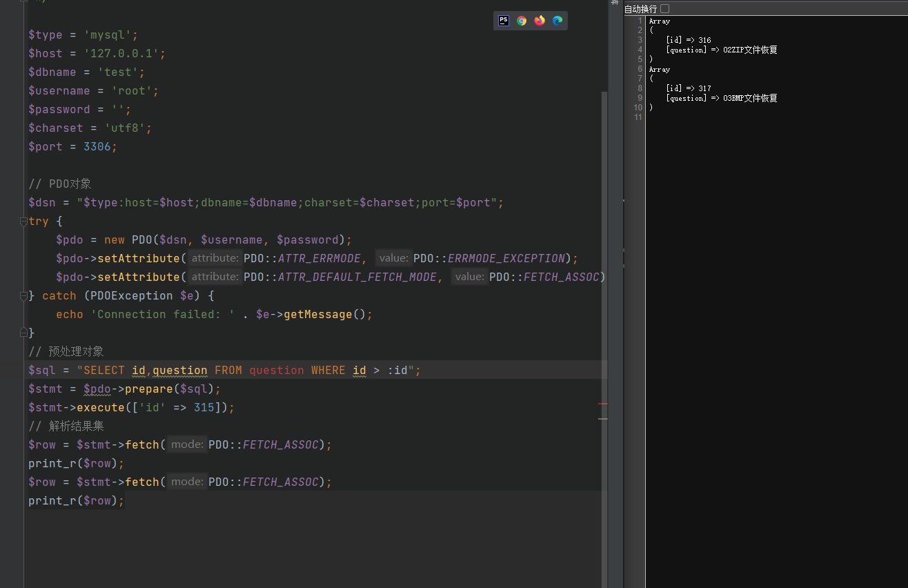Click the :id placeholder in SQL

(397, 370)
